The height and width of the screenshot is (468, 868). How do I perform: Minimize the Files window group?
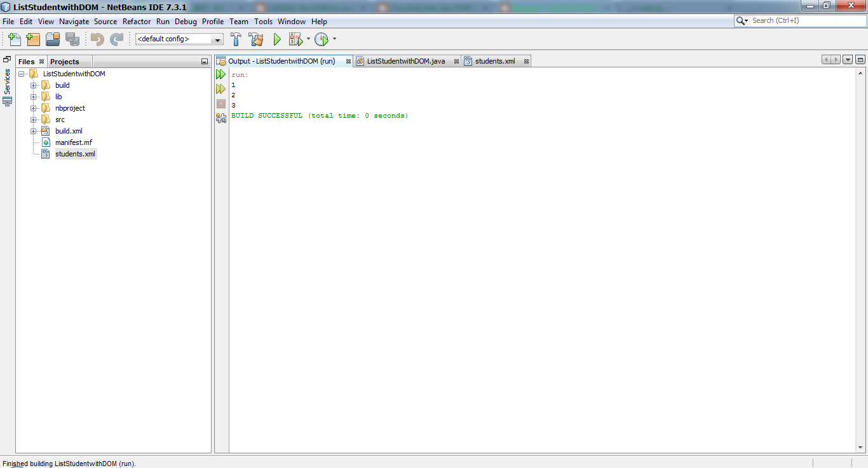point(205,62)
